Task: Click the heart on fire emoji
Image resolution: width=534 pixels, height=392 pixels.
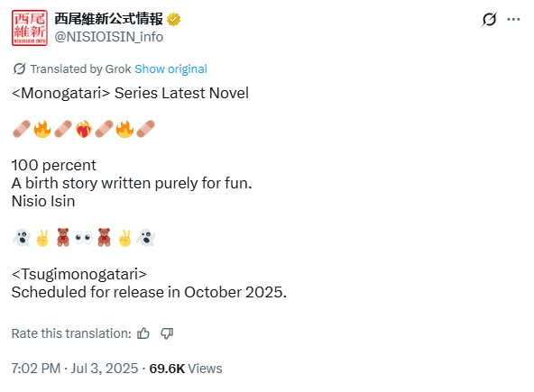Action: (84, 129)
